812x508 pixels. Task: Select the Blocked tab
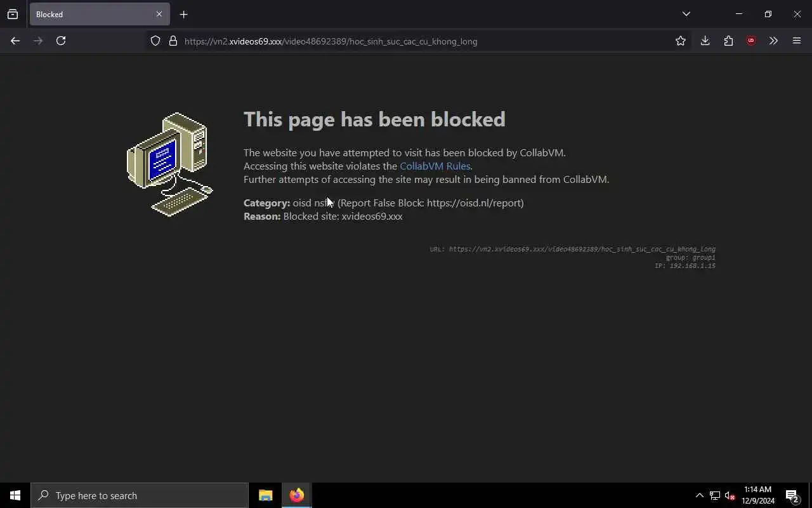tap(100, 14)
